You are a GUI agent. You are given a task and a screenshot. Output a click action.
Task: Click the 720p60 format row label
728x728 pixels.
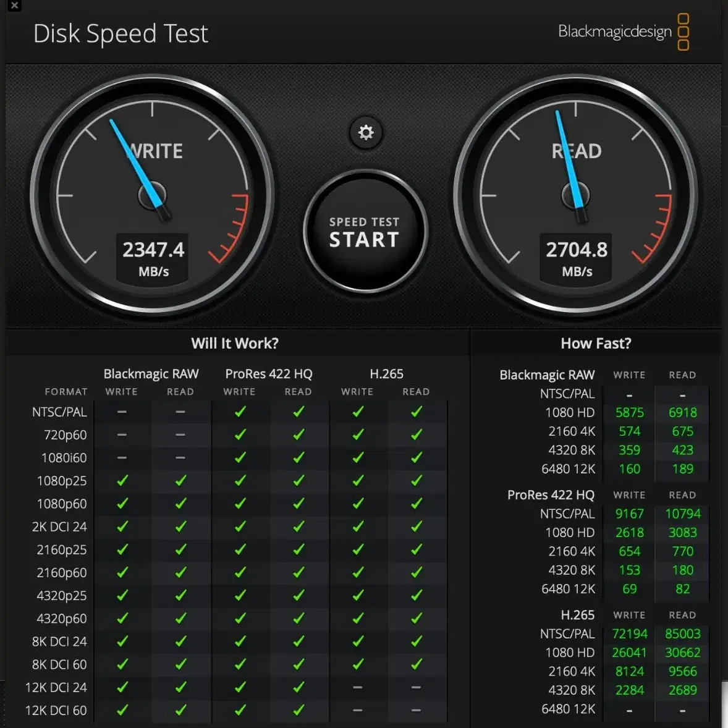coord(65,435)
